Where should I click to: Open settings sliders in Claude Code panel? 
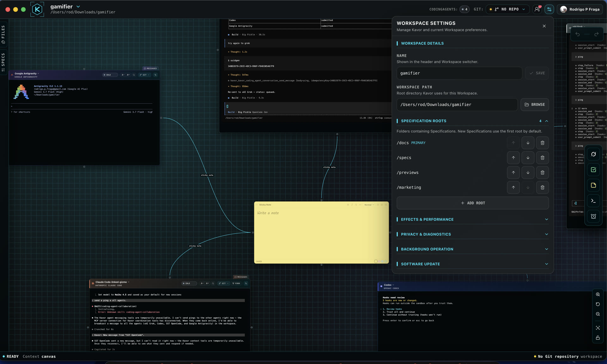coord(246,283)
